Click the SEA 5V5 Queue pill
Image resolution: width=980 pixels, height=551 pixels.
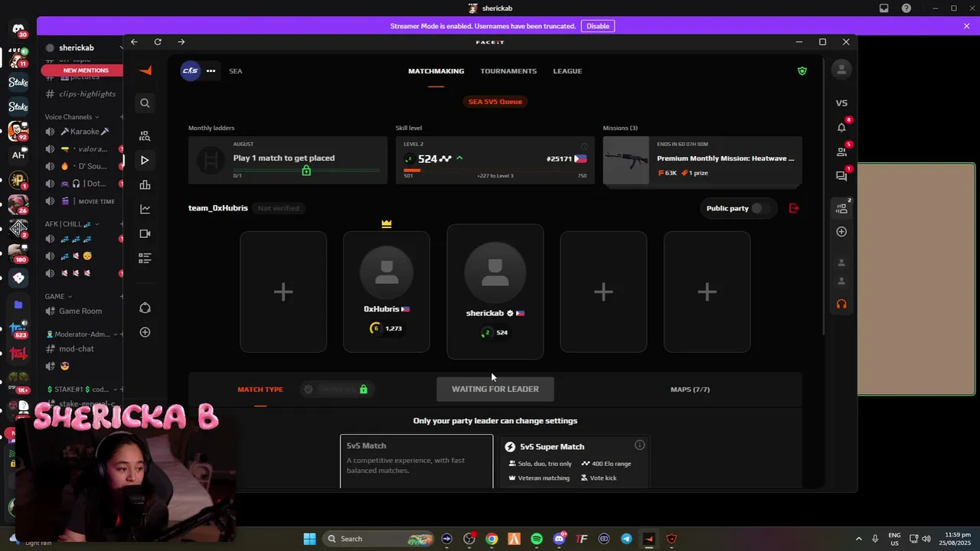point(495,102)
